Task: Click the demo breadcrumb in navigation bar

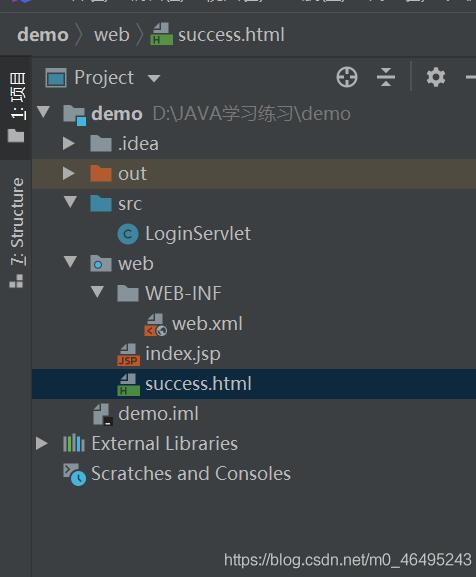Action: (x=43, y=35)
